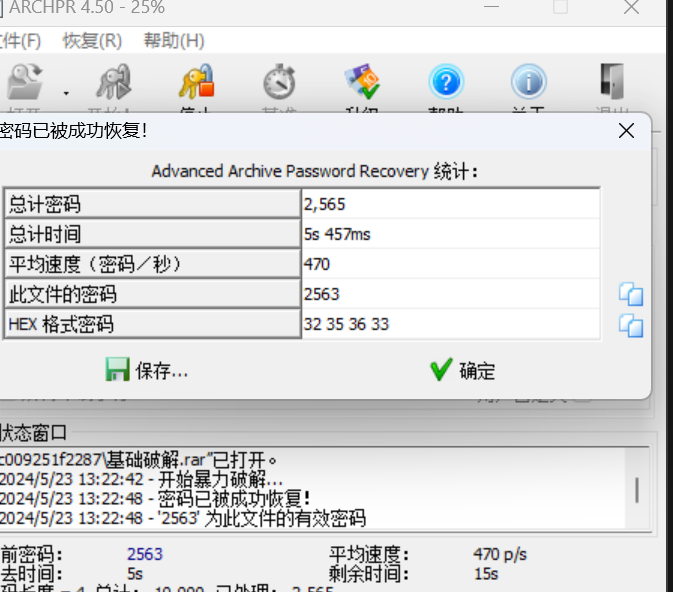The image size is (673, 592).
Task: Close the password recovered dialog
Action: coord(626,131)
